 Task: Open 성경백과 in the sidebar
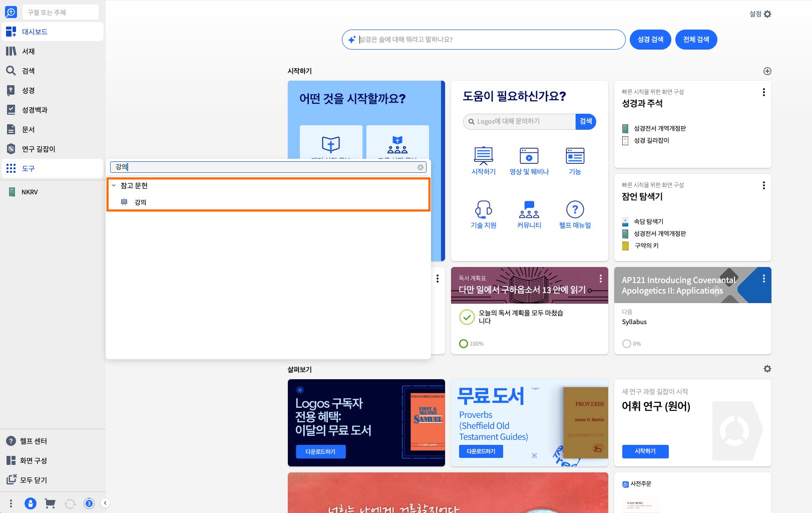[x=52, y=110]
